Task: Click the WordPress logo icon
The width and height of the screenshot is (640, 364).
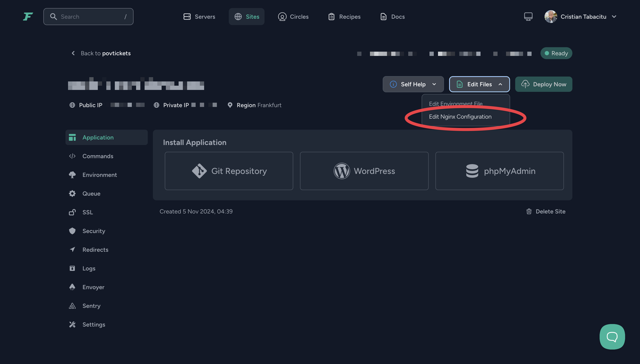Action: 341,171
